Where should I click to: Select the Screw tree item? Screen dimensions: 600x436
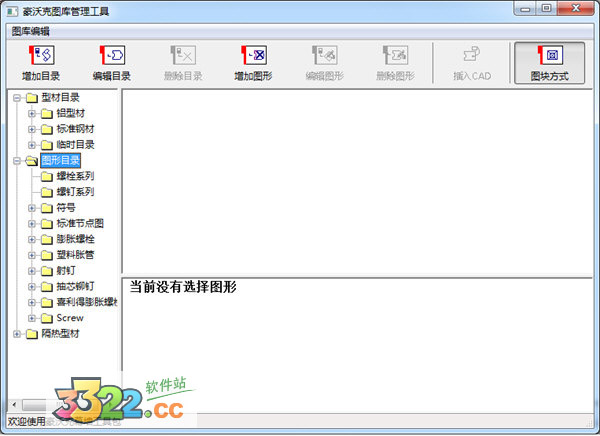(70, 318)
